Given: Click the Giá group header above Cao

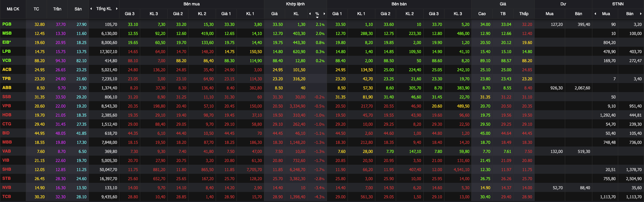Looking at the screenshot, I should click(503, 4).
